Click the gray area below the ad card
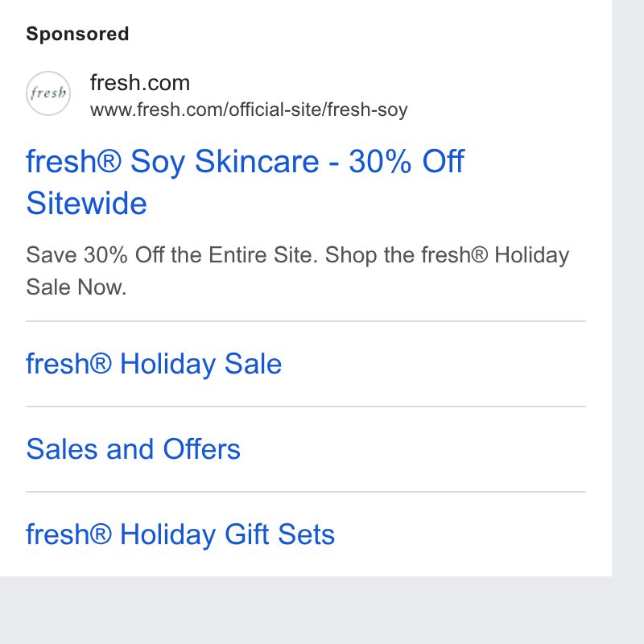This screenshot has height=644, width=644. click(306, 610)
